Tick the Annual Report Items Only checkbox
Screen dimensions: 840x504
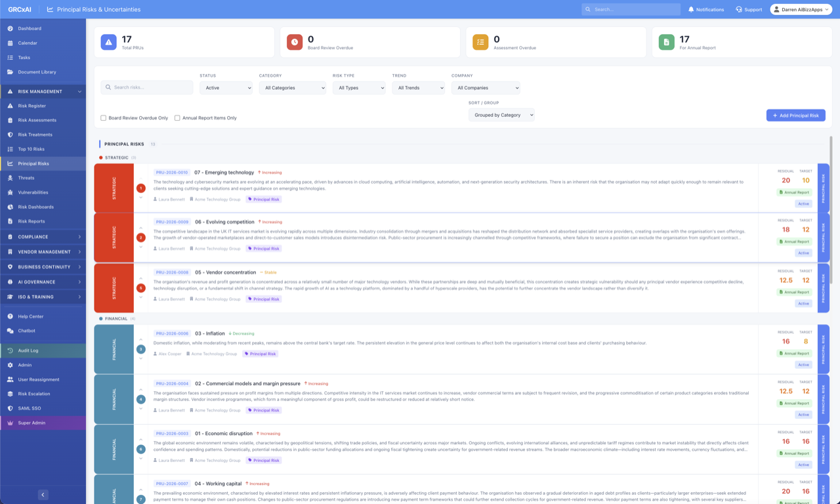click(x=177, y=118)
